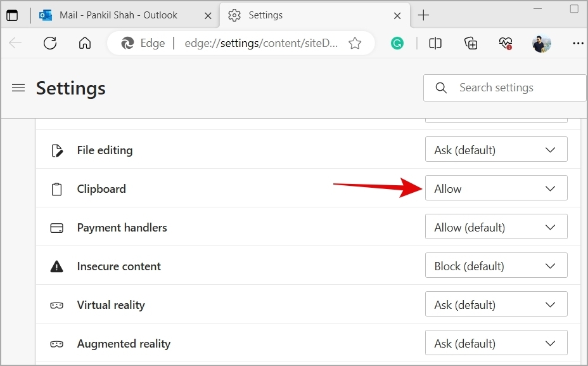Image resolution: width=588 pixels, height=366 pixels.
Task: Open the Settings hamburger navigation menu
Action: click(18, 88)
